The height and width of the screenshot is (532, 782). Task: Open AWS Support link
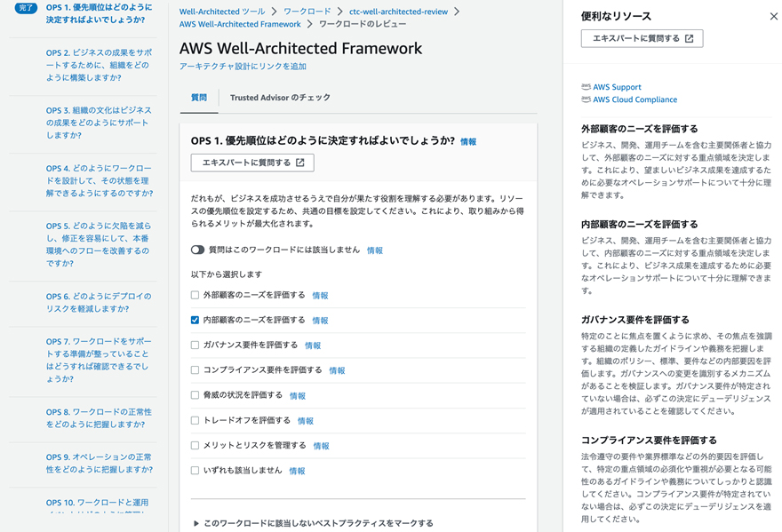[x=617, y=87]
